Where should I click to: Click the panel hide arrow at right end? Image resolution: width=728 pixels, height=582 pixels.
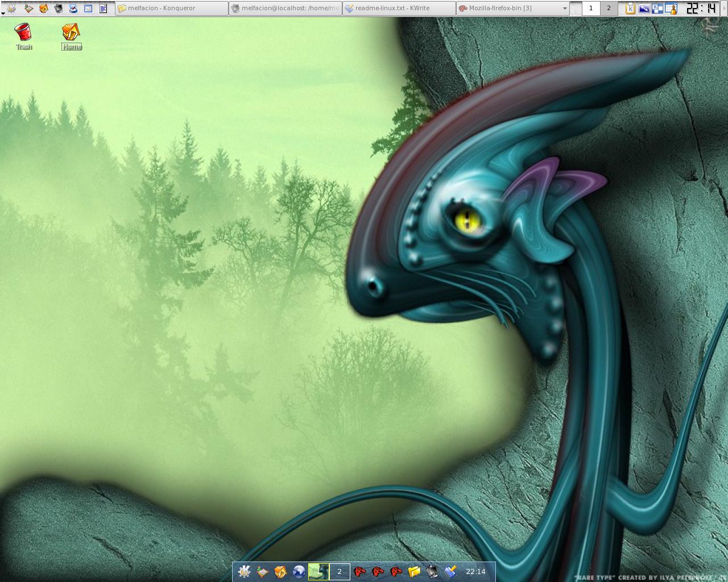click(x=724, y=8)
